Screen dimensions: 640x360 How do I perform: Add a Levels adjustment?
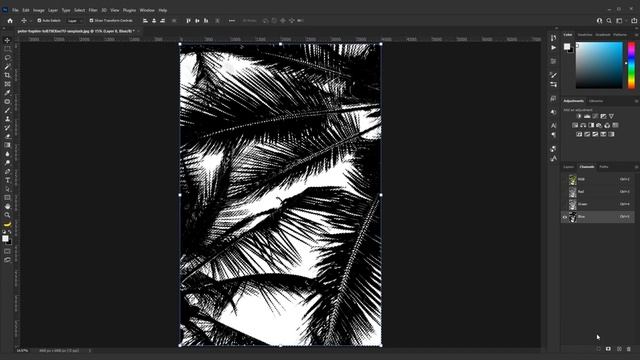587,116
